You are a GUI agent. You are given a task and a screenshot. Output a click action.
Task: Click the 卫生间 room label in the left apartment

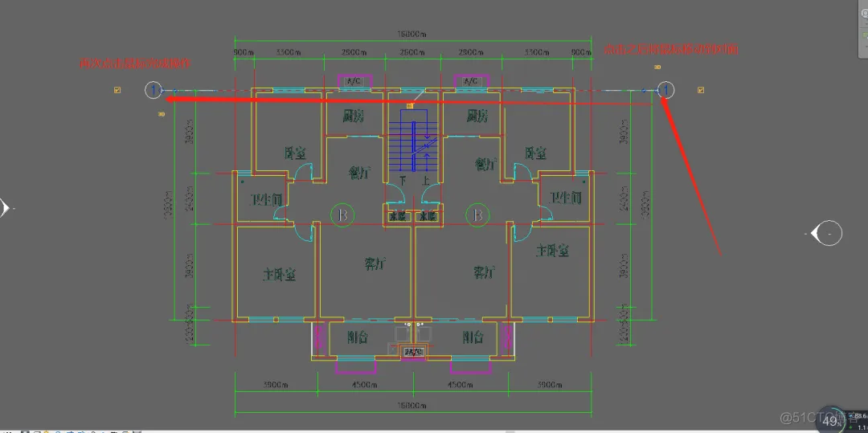(265, 199)
